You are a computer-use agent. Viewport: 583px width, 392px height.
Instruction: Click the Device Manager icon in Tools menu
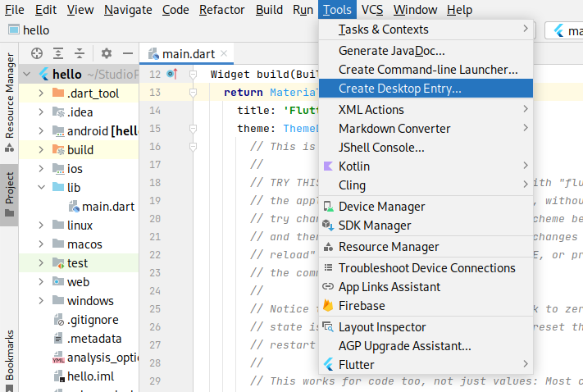click(x=328, y=207)
